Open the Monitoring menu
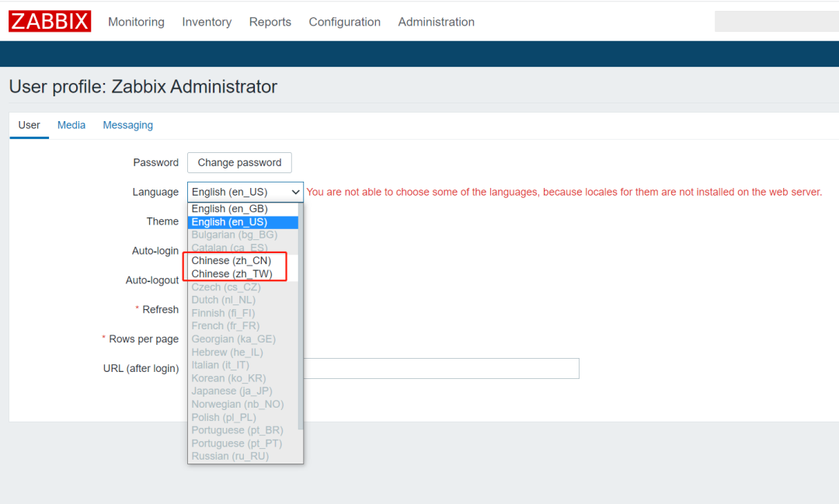 pos(137,22)
